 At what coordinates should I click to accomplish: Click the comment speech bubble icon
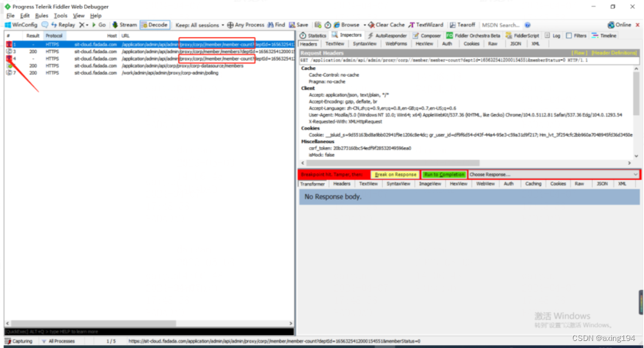[45, 25]
